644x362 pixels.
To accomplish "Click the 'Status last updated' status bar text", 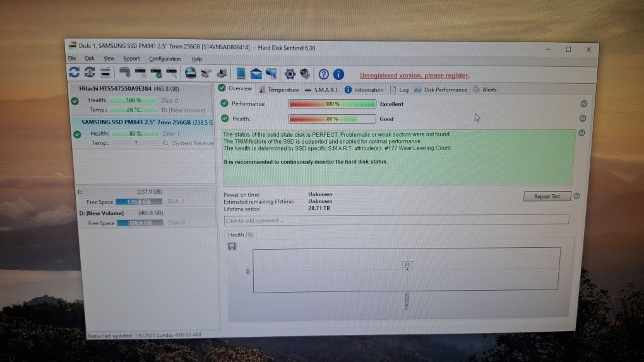I will [x=144, y=335].
